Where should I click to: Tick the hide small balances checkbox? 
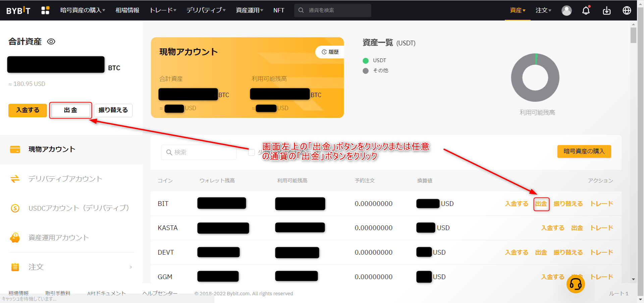252,153
